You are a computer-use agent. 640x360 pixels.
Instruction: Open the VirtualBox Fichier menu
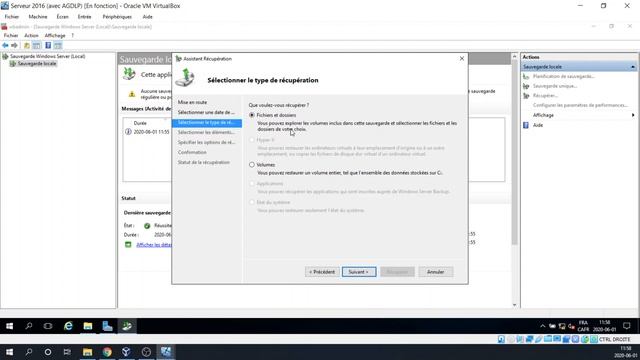[x=12, y=17]
